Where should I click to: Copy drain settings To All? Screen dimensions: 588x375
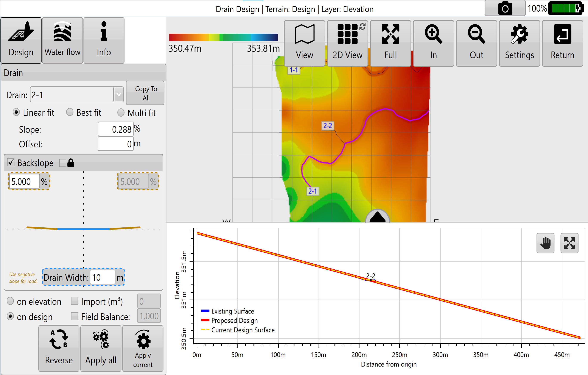[x=145, y=93]
